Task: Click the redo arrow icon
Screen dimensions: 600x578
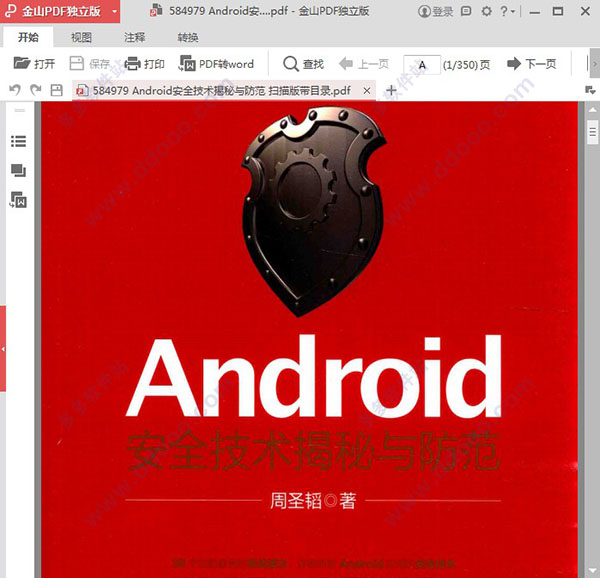Action: click(x=36, y=90)
